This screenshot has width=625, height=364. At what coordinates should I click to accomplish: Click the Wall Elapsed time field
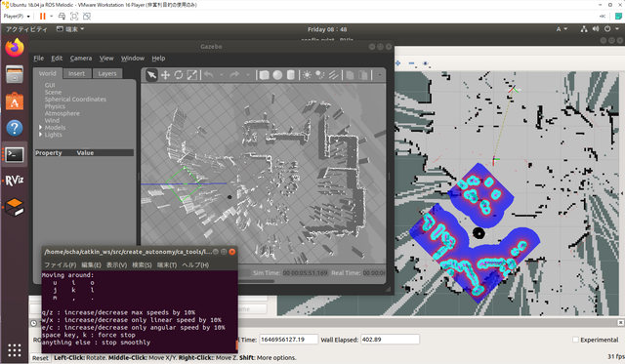click(x=390, y=340)
